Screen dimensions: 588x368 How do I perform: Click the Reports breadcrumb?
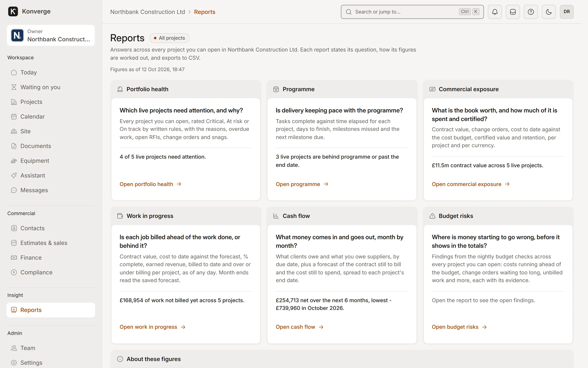pyautogui.click(x=205, y=12)
